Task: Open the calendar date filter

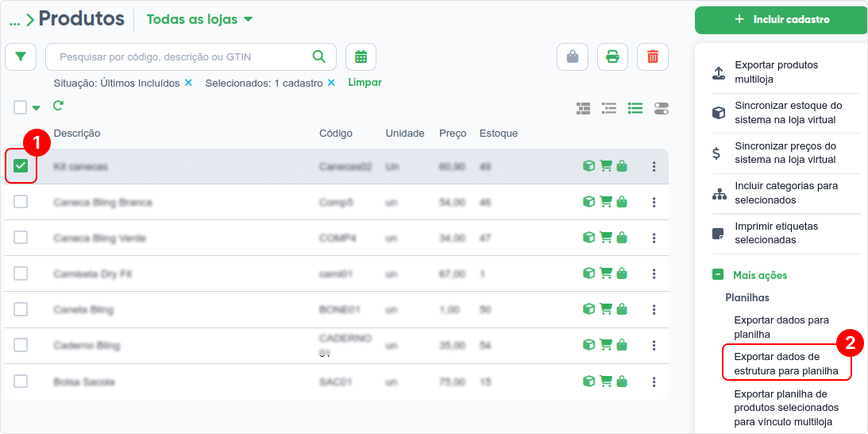Action: coord(361,56)
